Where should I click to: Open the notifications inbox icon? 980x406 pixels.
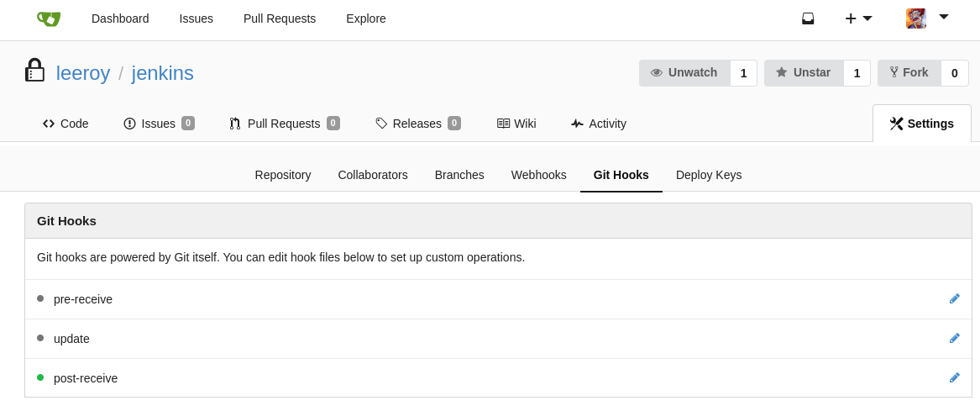pos(808,18)
